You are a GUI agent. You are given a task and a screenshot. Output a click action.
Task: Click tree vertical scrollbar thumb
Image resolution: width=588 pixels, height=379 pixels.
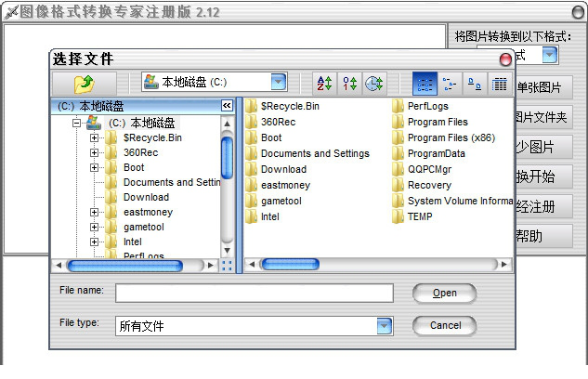tap(227, 157)
